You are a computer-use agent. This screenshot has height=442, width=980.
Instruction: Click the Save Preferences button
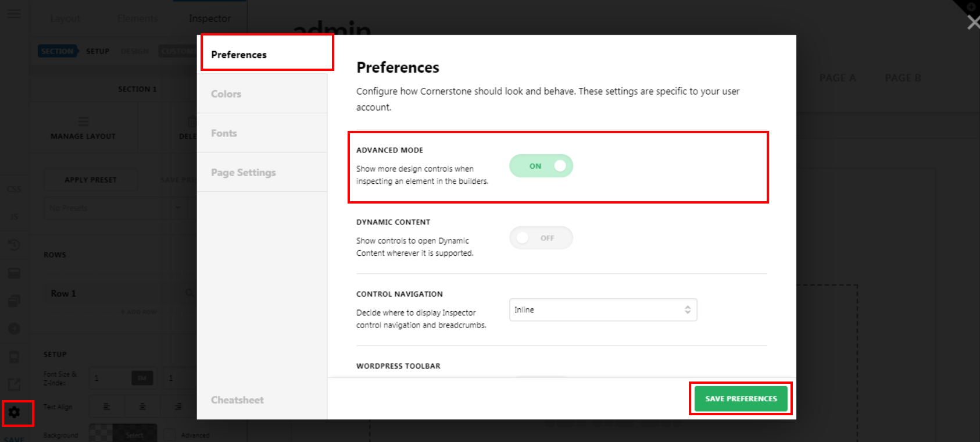click(741, 399)
